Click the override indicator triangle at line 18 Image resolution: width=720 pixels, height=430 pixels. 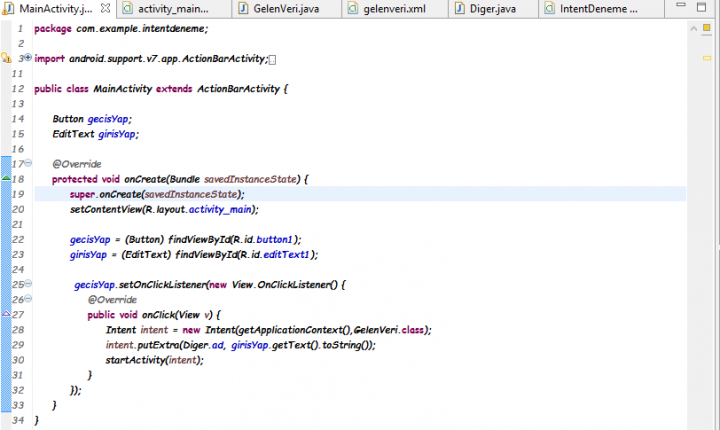click(5, 178)
